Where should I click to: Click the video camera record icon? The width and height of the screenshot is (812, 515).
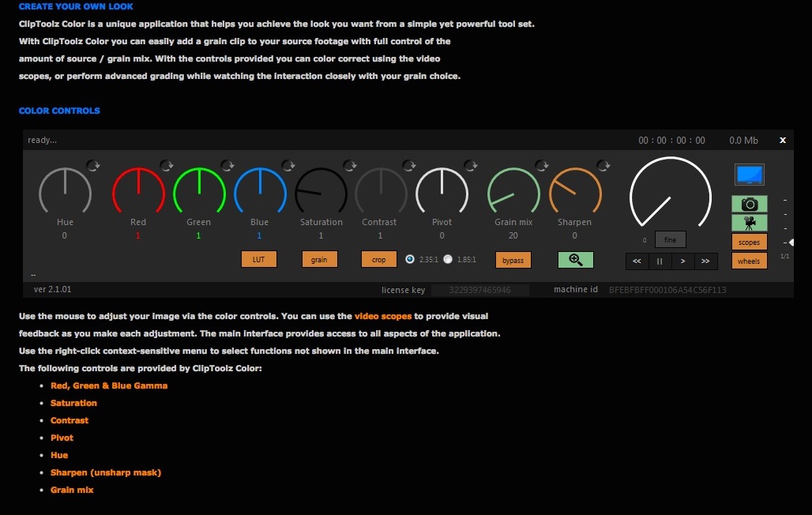click(x=750, y=223)
